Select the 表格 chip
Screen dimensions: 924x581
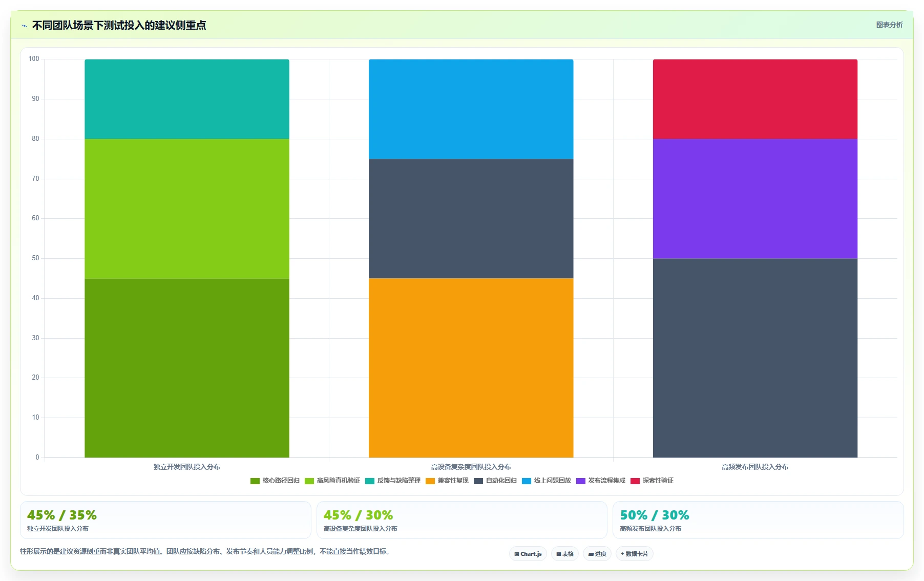(565, 554)
